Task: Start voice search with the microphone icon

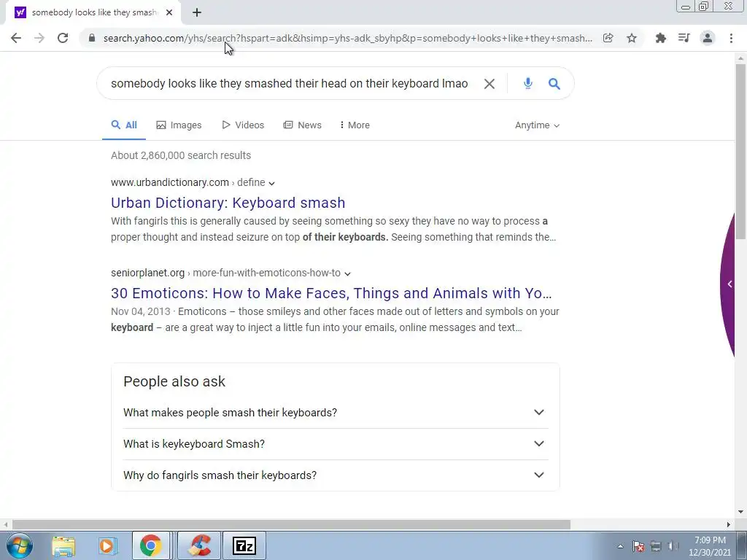Action: click(x=528, y=84)
